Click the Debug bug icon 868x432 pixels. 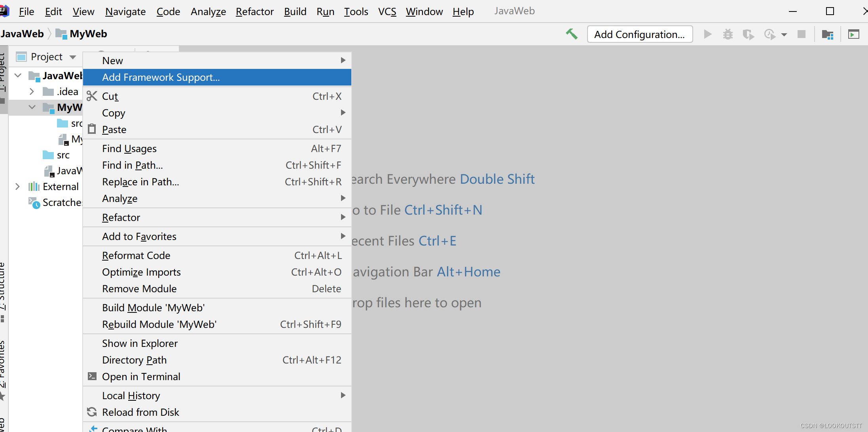(x=728, y=34)
